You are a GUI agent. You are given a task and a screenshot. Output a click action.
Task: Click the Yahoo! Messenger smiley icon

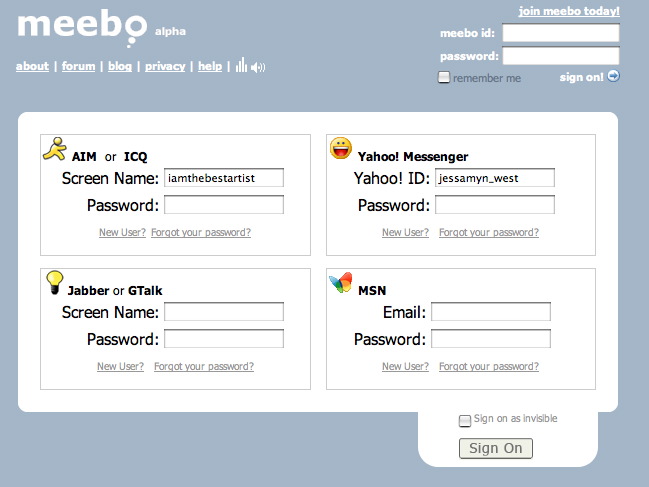[341, 149]
